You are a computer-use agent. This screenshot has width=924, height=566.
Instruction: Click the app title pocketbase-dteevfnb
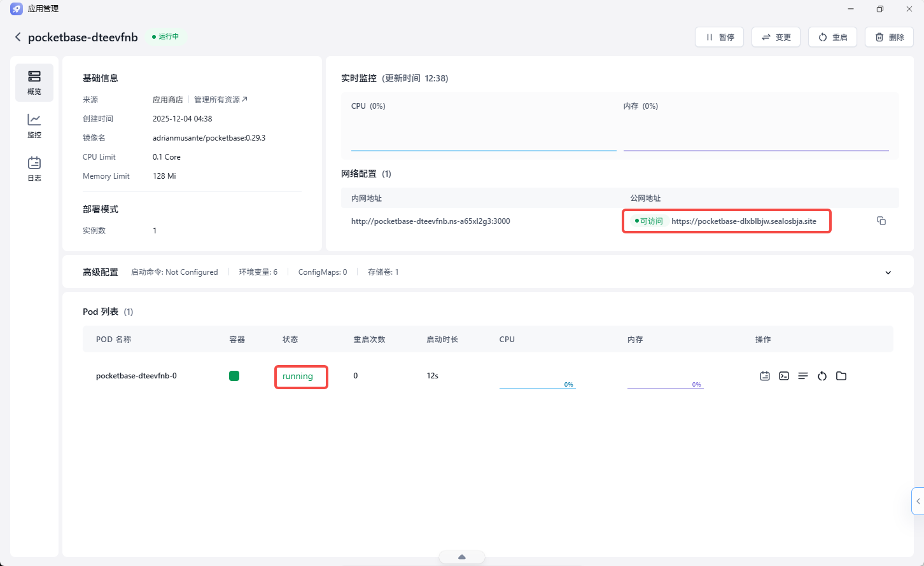[x=83, y=38]
